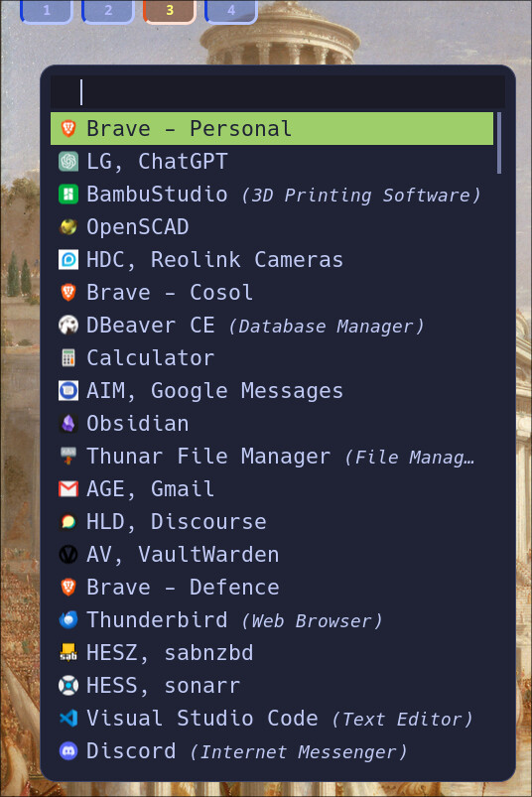Screen dimensions: 532x797
Task: Click the Visual Studio Code icon
Action: click(x=68, y=719)
